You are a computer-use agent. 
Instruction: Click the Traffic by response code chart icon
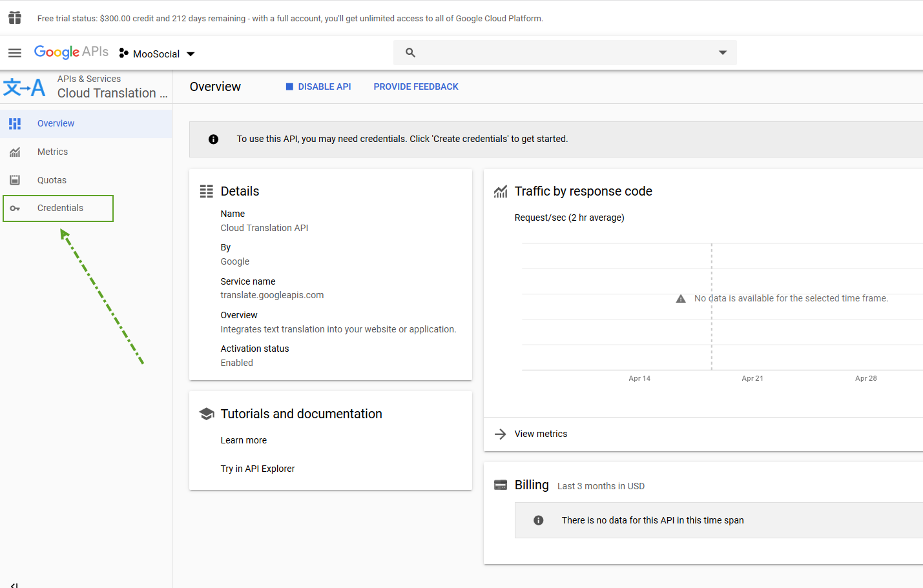501,192
